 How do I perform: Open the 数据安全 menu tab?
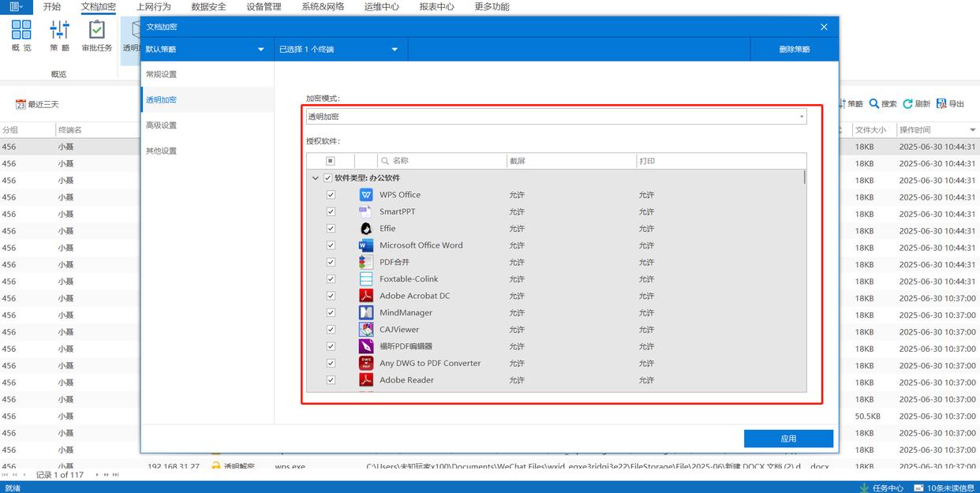click(x=208, y=7)
